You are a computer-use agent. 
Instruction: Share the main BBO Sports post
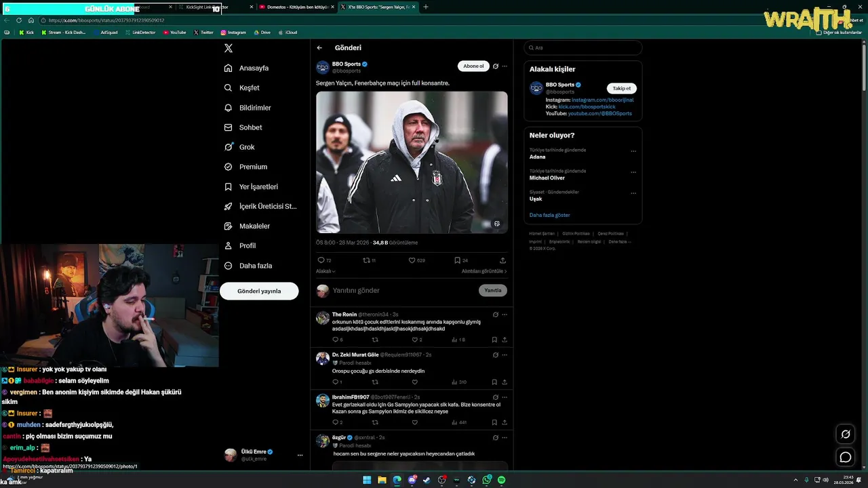(x=502, y=260)
